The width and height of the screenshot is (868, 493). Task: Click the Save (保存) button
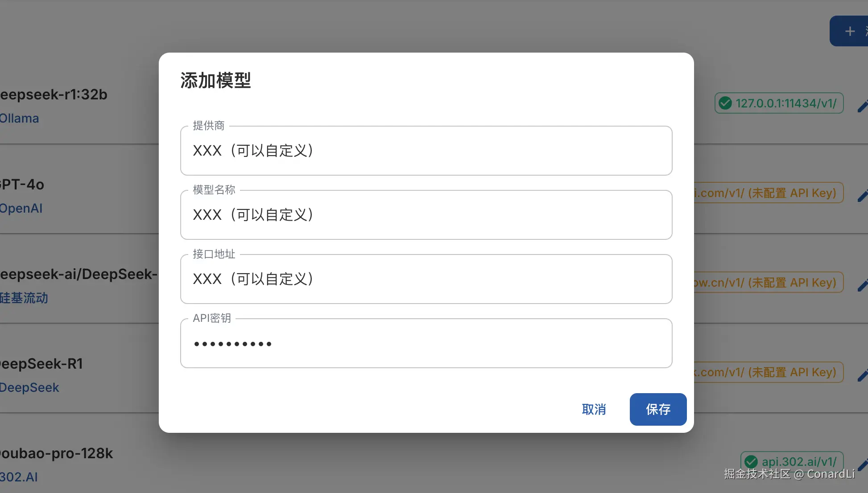(x=658, y=409)
